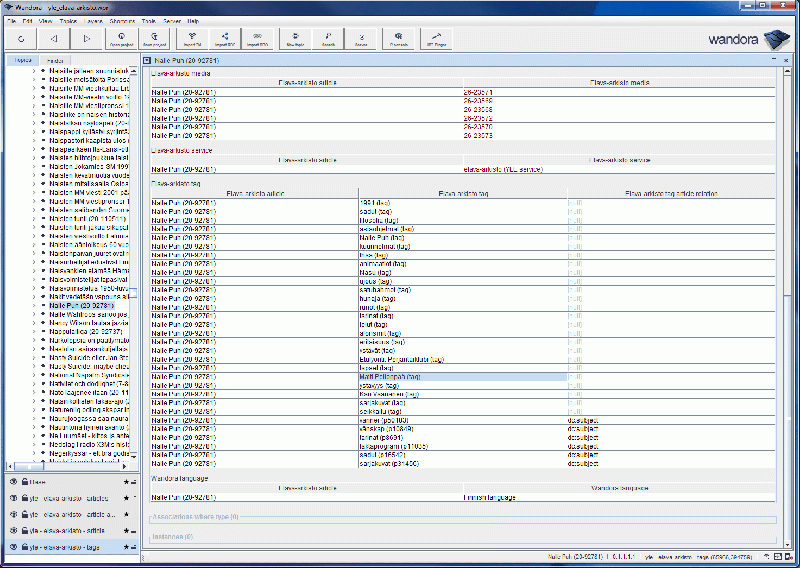This screenshot has width=800, height=568.
Task: Click the 'Finnish language' topic link
Action: pyautogui.click(x=490, y=496)
